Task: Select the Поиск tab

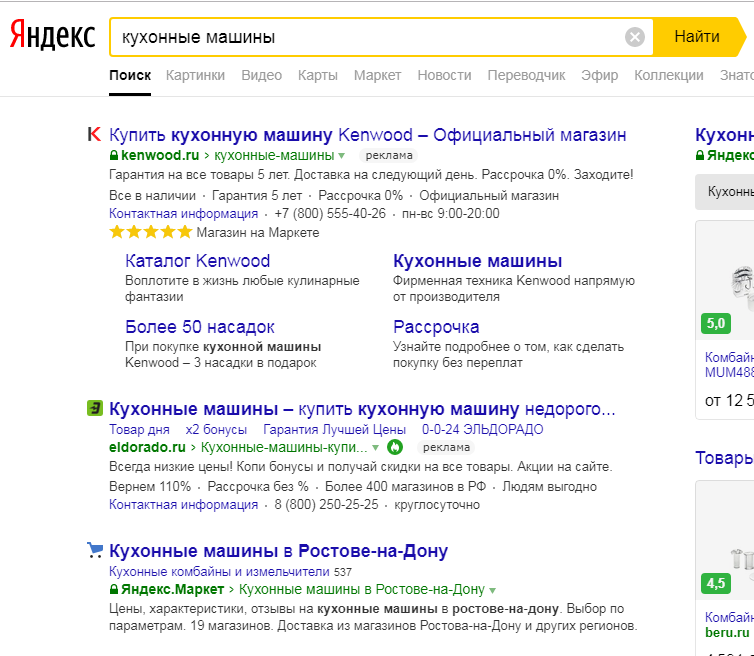Action: tap(130, 76)
